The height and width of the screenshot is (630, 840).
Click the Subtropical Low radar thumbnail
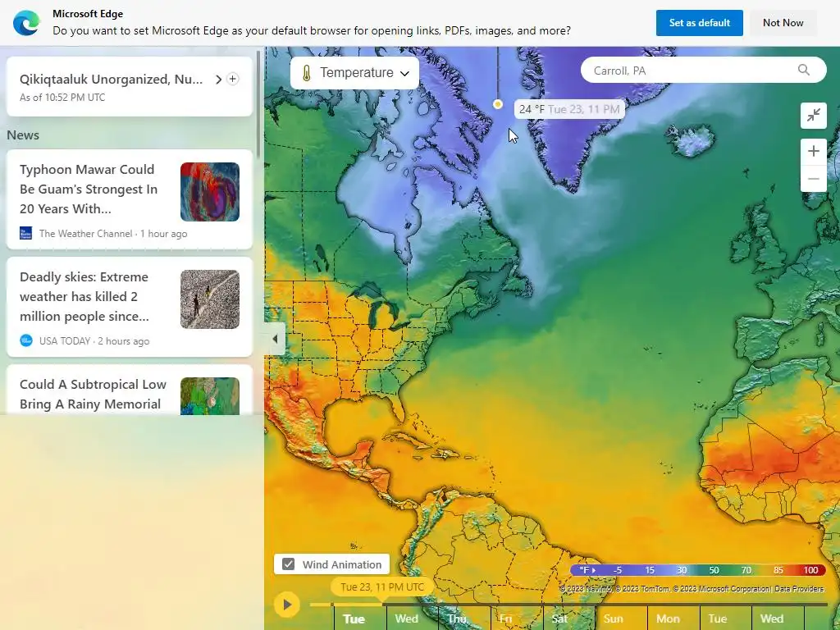(210, 396)
